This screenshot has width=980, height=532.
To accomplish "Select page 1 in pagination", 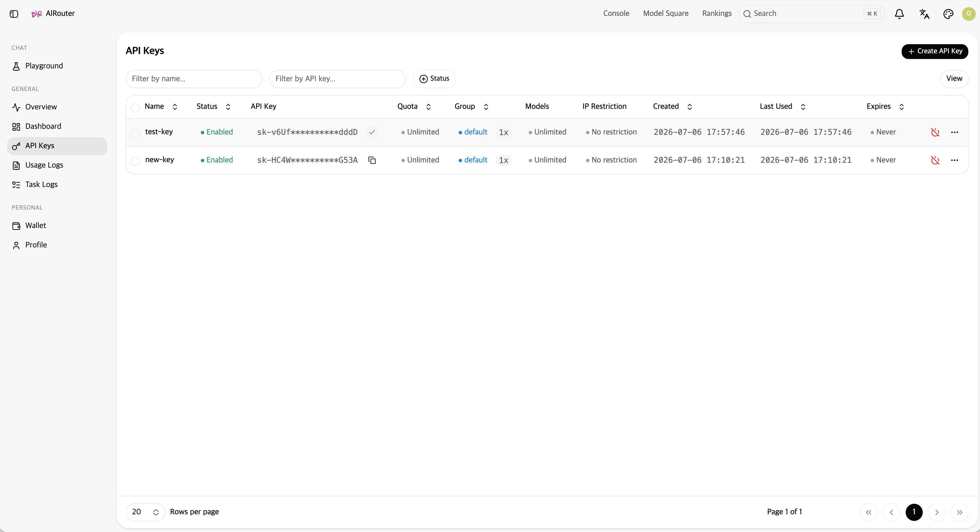I will (x=914, y=512).
